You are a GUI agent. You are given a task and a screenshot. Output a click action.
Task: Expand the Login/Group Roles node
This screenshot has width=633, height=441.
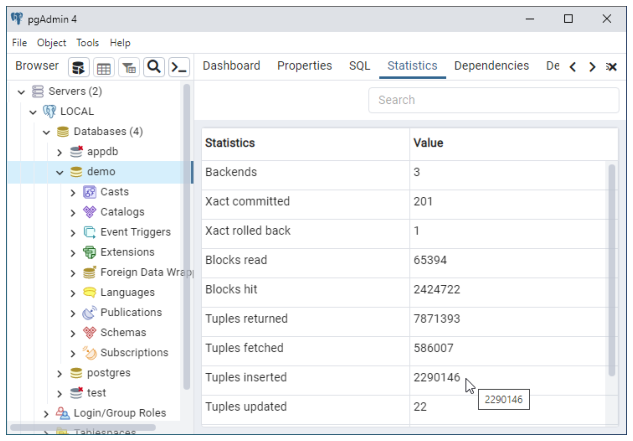pyautogui.click(x=46, y=414)
